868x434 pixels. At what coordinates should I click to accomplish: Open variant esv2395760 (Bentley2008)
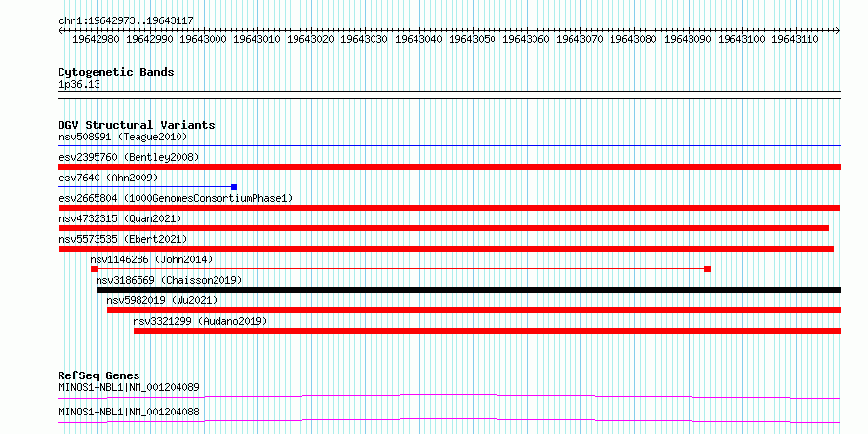pyautogui.click(x=129, y=157)
